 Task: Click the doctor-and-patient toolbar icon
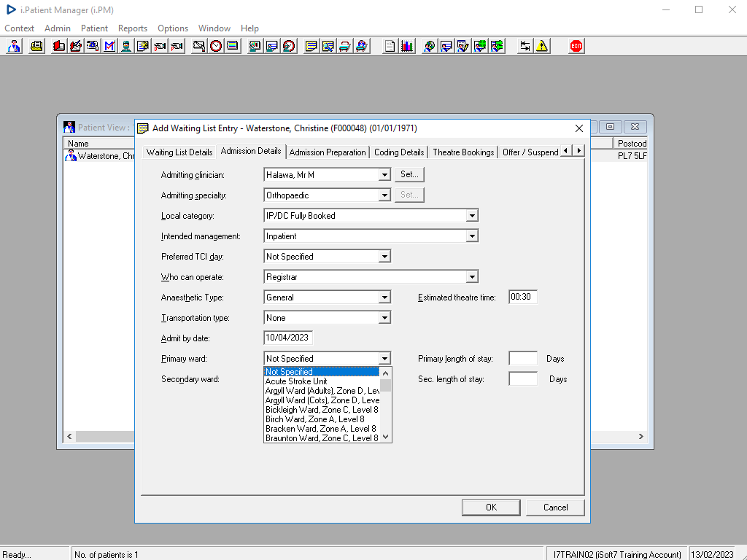15,46
